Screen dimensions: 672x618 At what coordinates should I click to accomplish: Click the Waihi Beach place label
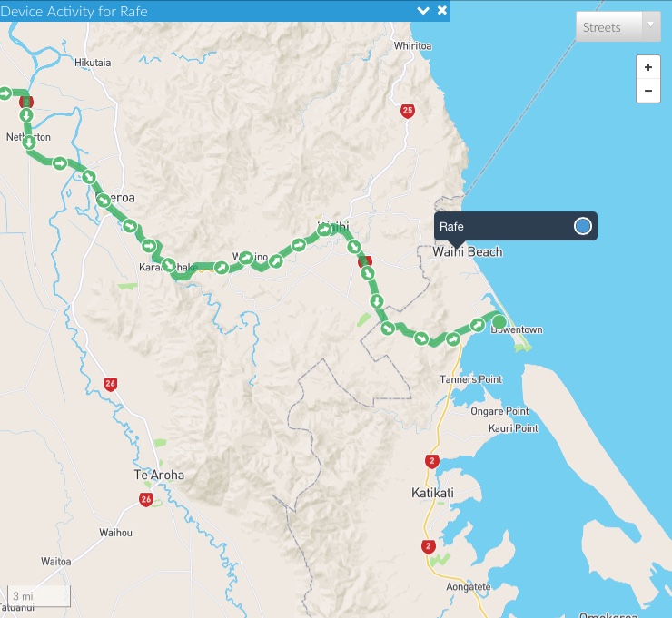click(x=467, y=251)
